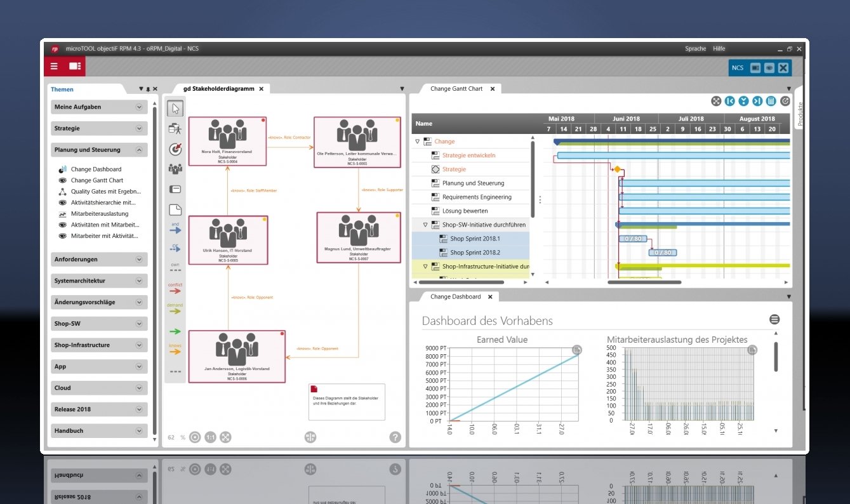The height and width of the screenshot is (504, 850).
Task: Open the dashboard options menu icon
Action: [x=774, y=320]
